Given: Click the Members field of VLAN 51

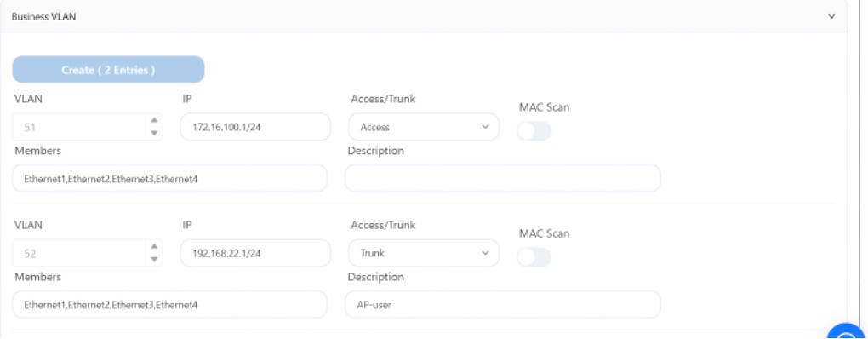Looking at the screenshot, I should [170, 178].
